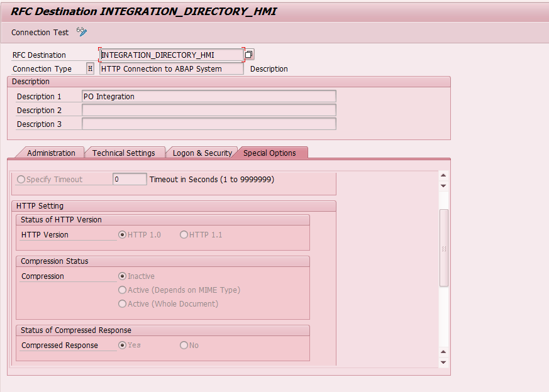Screen dimensions: 549x392
Task: Select Active (Depends on MIME Type) option
Action: tap(122, 290)
